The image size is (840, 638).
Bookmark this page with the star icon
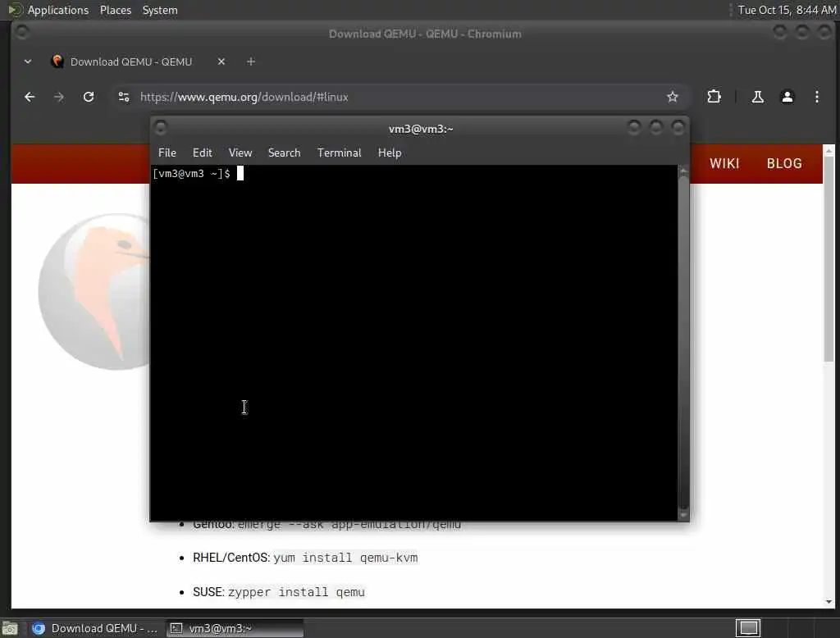click(673, 97)
